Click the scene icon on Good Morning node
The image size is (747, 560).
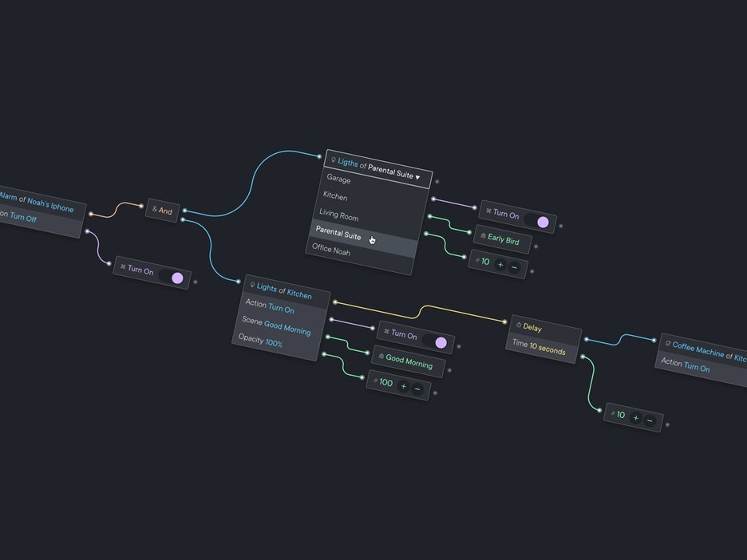(x=381, y=356)
